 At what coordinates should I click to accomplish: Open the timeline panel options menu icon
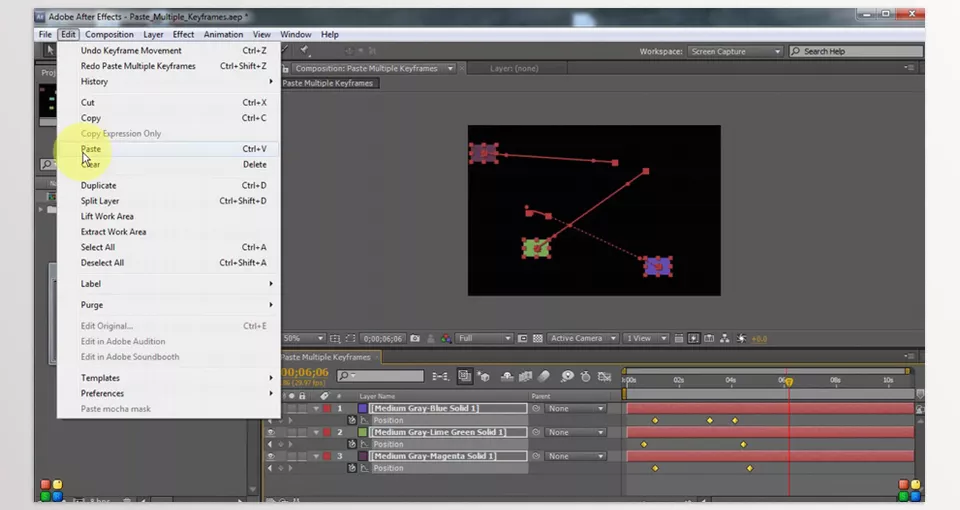(x=909, y=356)
